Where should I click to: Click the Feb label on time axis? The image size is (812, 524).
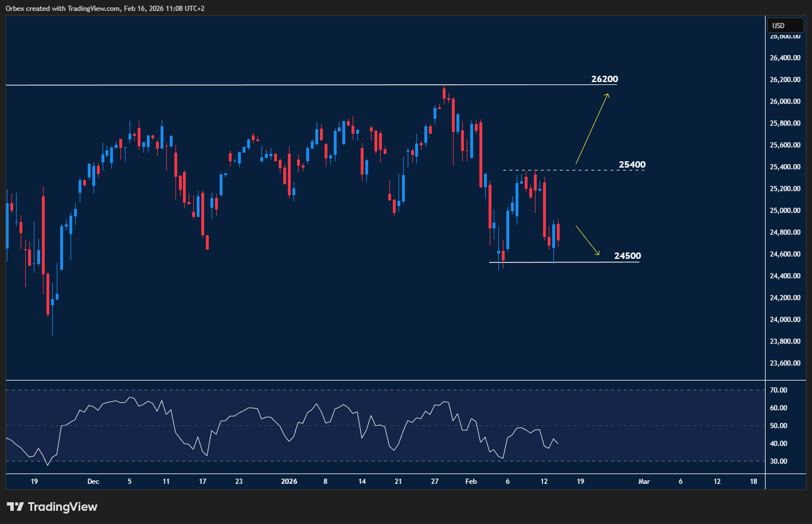[471, 482]
